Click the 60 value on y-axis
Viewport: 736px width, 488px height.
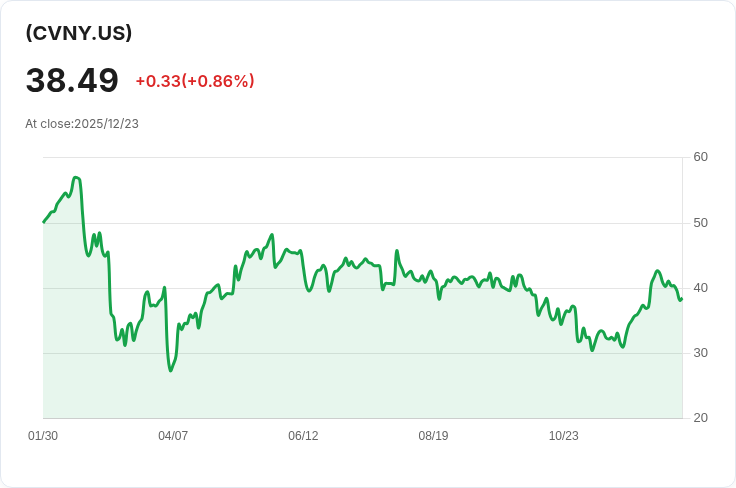point(700,157)
